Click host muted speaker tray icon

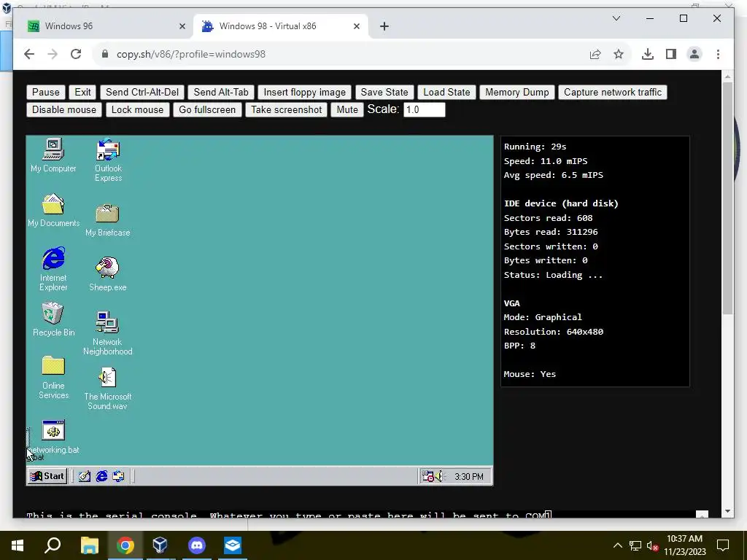point(653,545)
